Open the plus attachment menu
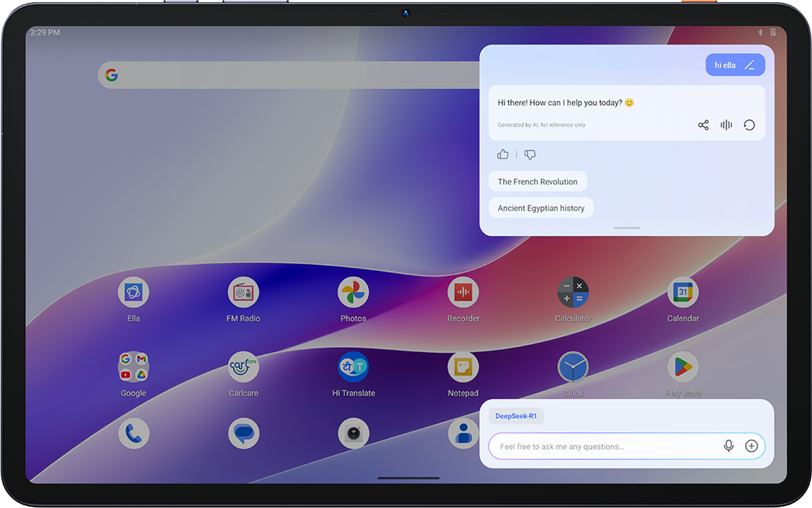This screenshot has height=508, width=812. [752, 446]
